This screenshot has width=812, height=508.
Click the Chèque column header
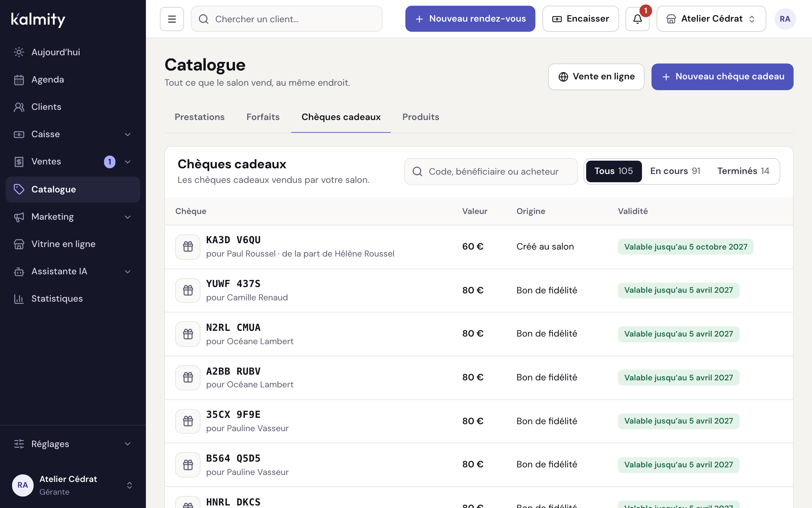pos(191,211)
